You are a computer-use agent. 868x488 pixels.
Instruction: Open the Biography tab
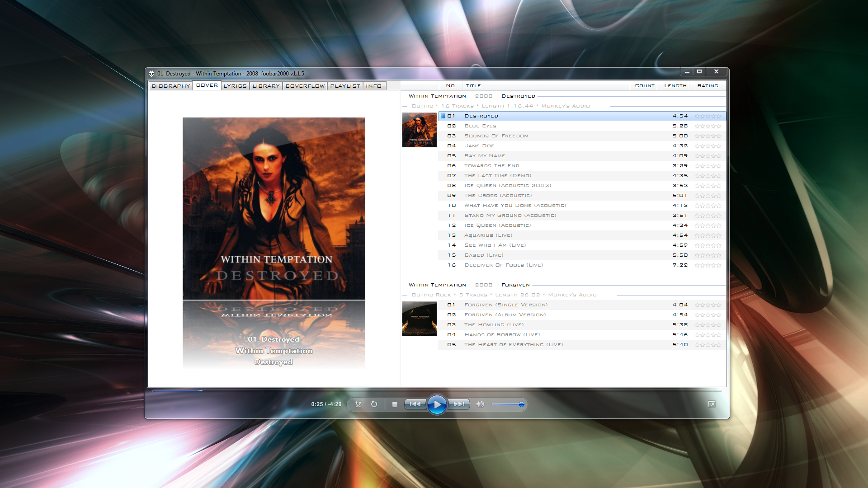tap(171, 86)
